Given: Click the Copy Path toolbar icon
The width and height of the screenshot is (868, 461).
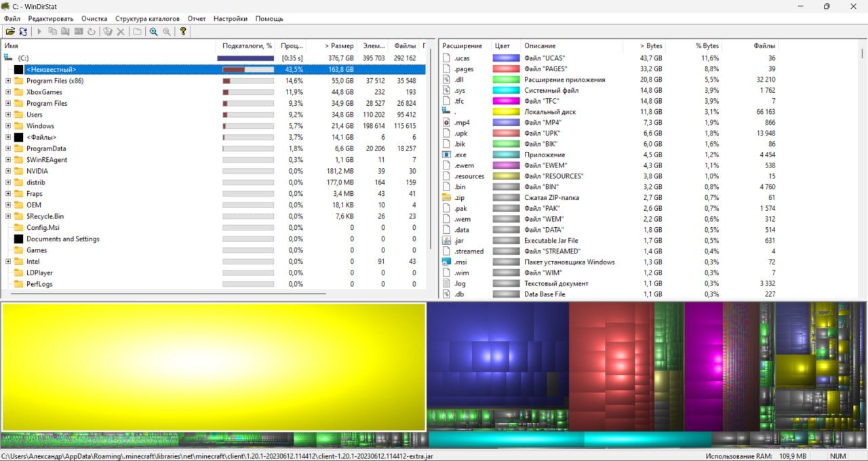Looking at the screenshot, I should pyautogui.click(x=52, y=31).
